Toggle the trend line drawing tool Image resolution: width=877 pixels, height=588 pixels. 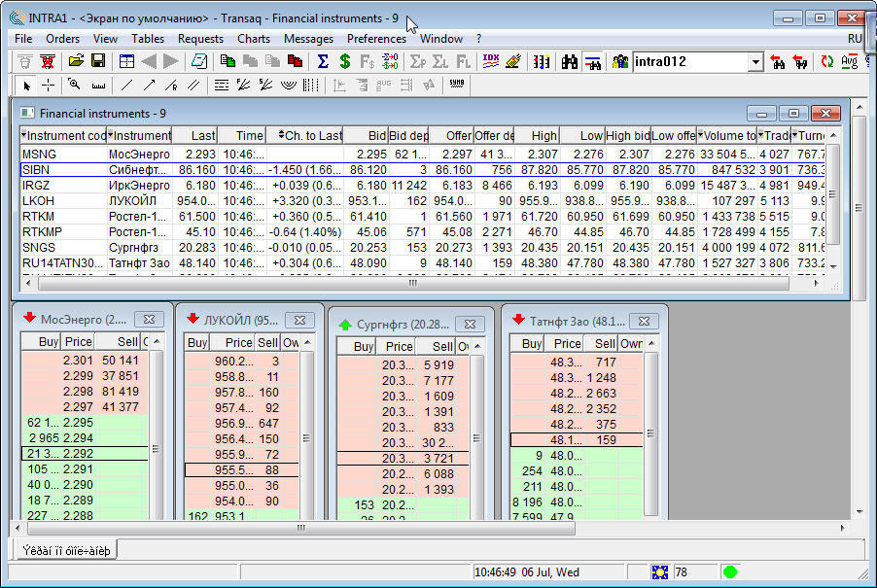click(x=125, y=85)
